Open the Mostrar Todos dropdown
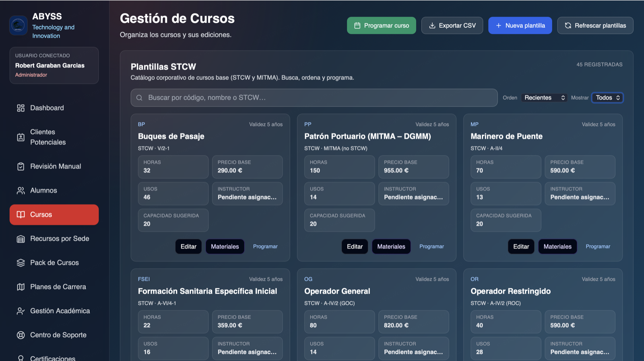 [x=607, y=98]
